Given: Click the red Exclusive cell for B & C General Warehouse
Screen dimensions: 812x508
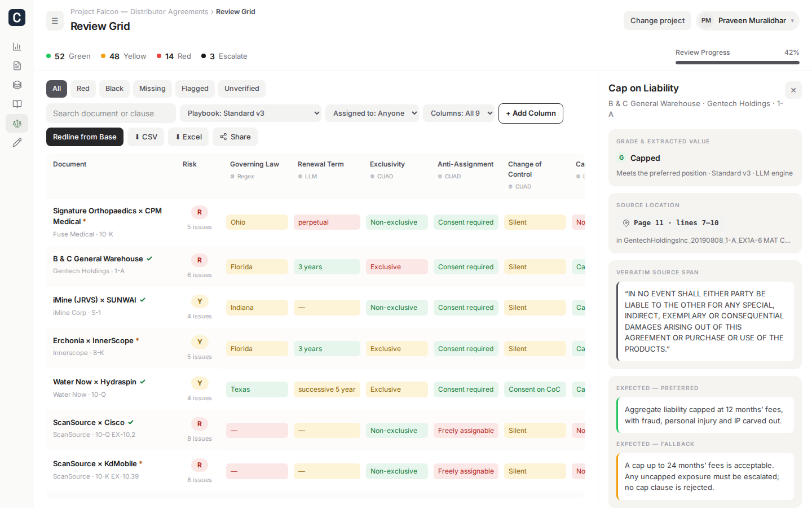Looking at the screenshot, I should pyautogui.click(x=397, y=267).
